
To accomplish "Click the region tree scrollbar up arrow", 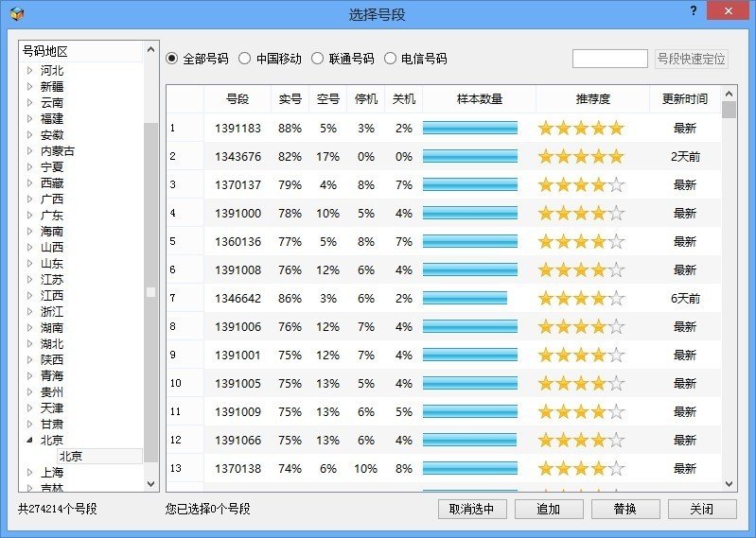I will tap(150, 49).
